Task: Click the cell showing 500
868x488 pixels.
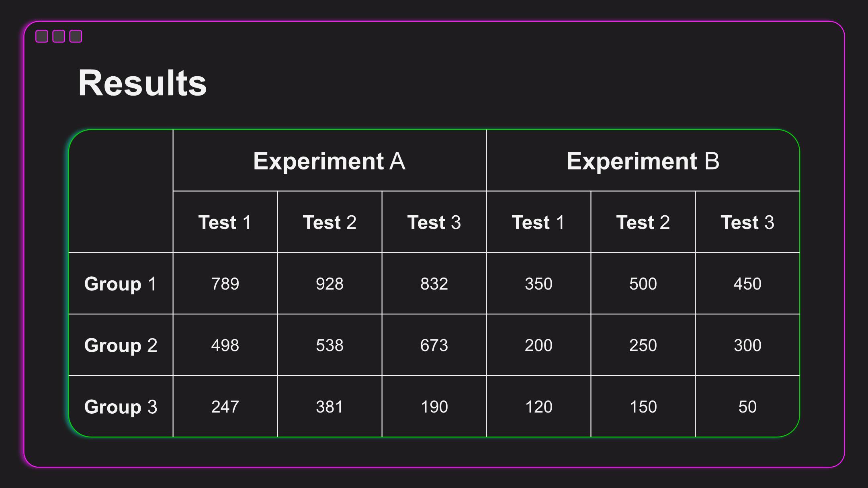Action: click(643, 284)
